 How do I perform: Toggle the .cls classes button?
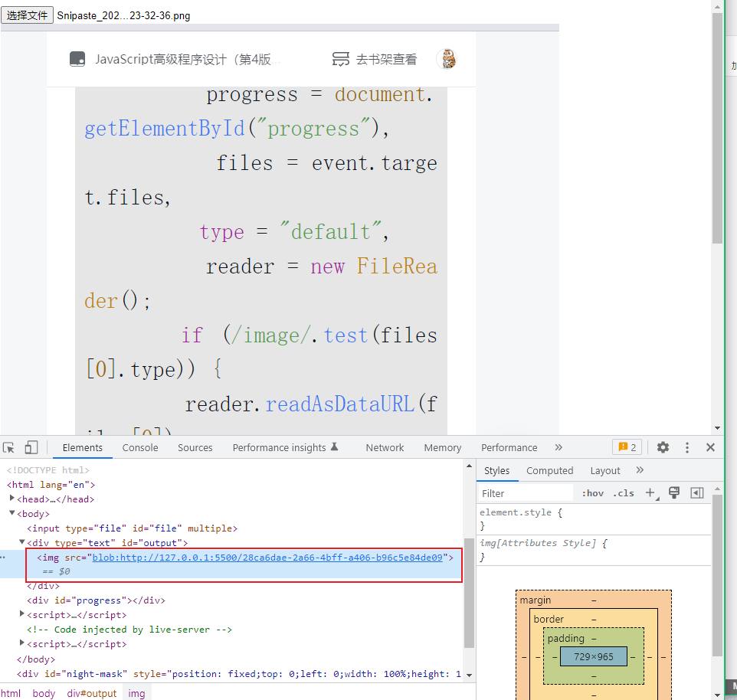pyautogui.click(x=624, y=493)
